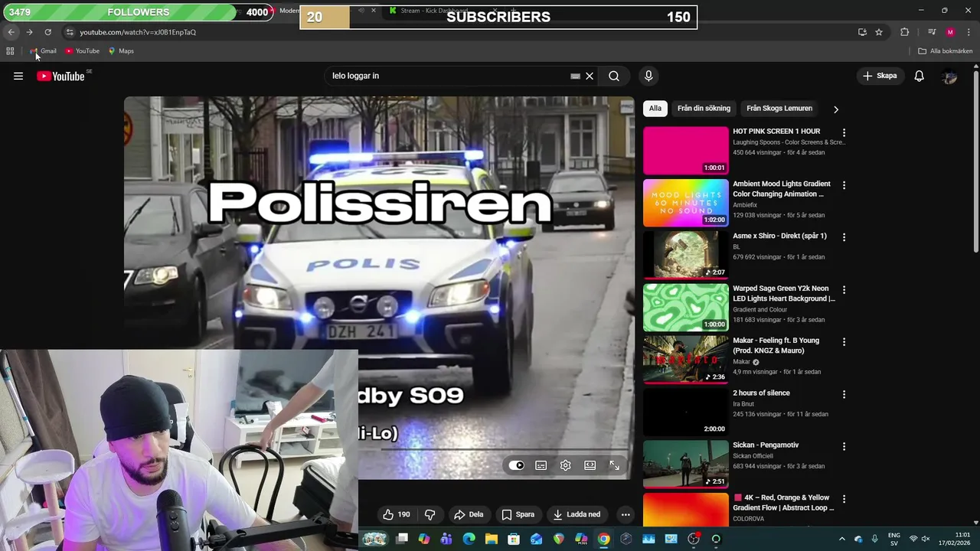
Task: Open options menu for Ambient Mood Lights
Action: click(x=844, y=185)
